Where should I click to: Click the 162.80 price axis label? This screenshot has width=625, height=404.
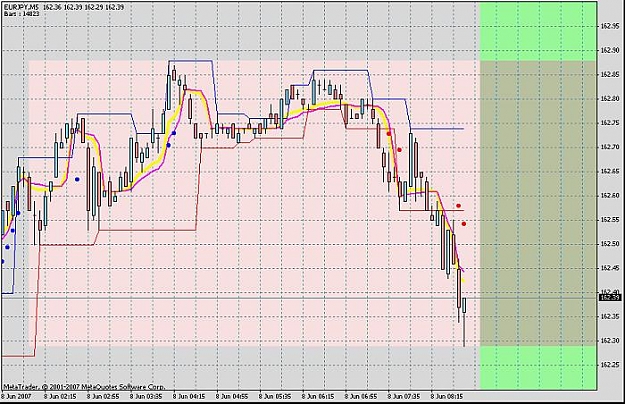point(610,99)
